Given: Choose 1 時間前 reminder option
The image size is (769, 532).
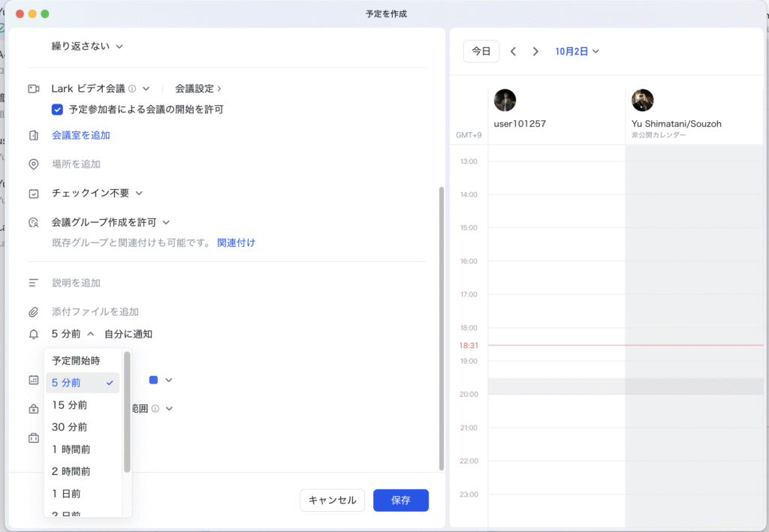Looking at the screenshot, I should coord(71,449).
